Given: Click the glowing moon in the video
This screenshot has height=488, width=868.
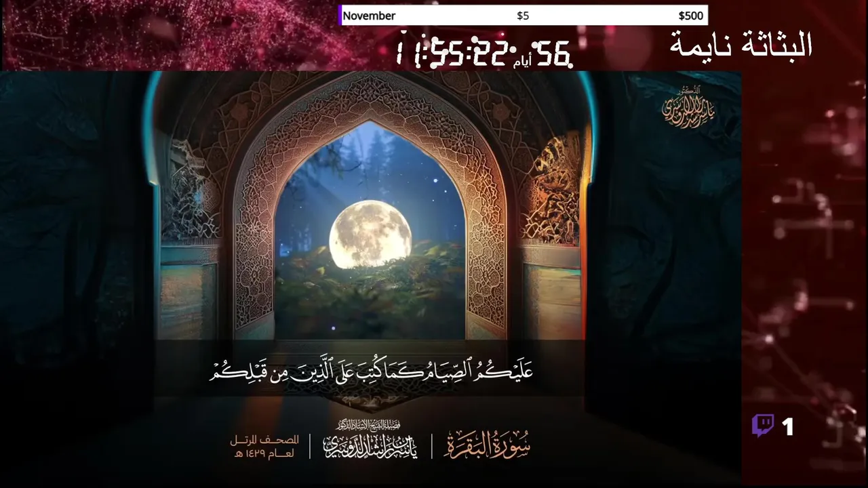Looking at the screenshot, I should 370,234.
